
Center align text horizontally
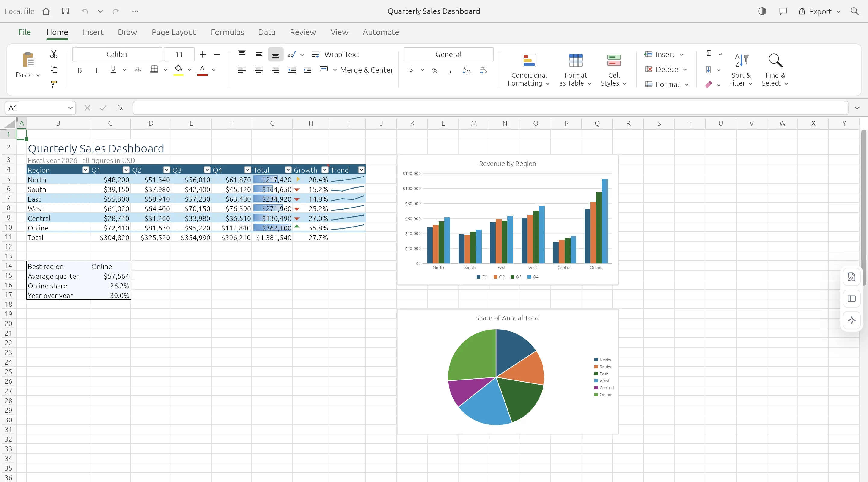click(259, 70)
